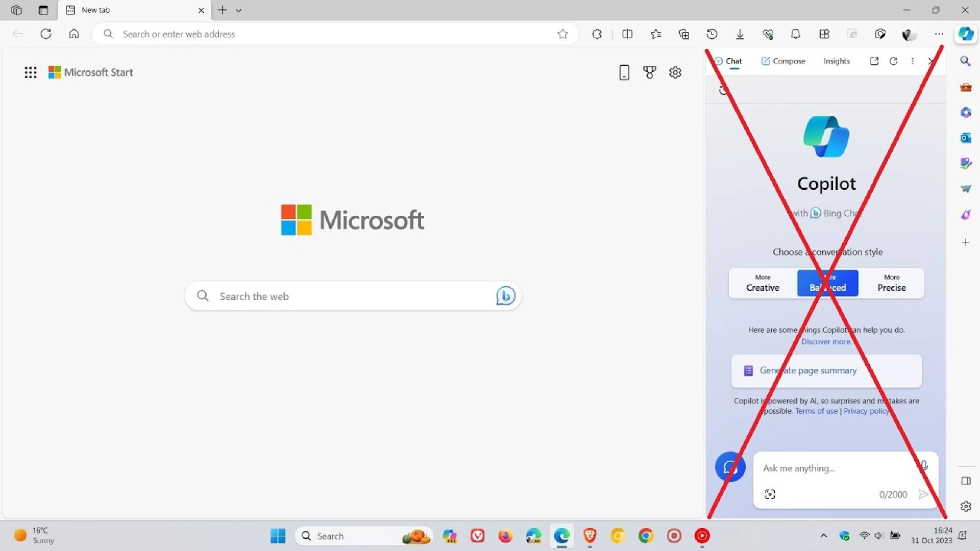
Task: Click the Copilot icon in the toolbar
Action: click(966, 34)
